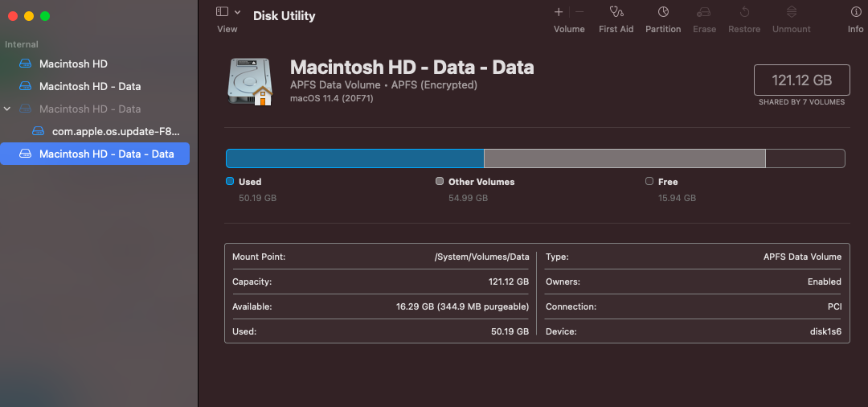Click the grey Other Volumes bar segment
Viewport: 868px width, 407px height.
tap(624, 158)
